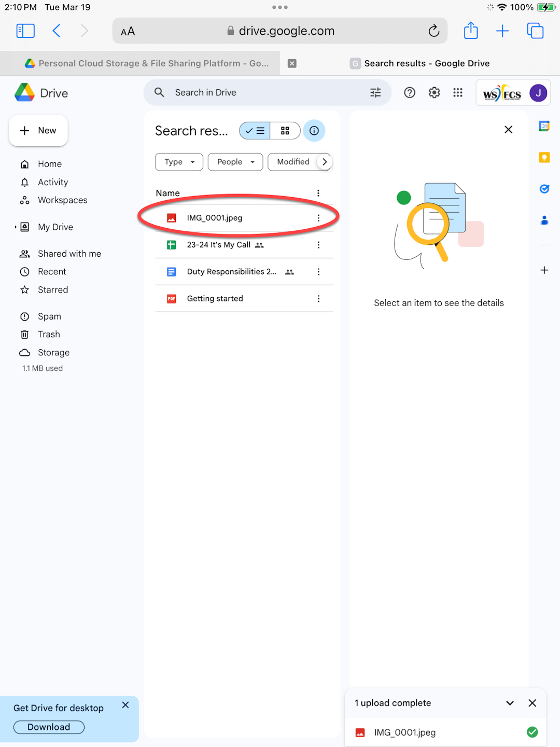Reload the page with the refresh icon
Viewport: 560px width, 747px height.
coord(434,31)
